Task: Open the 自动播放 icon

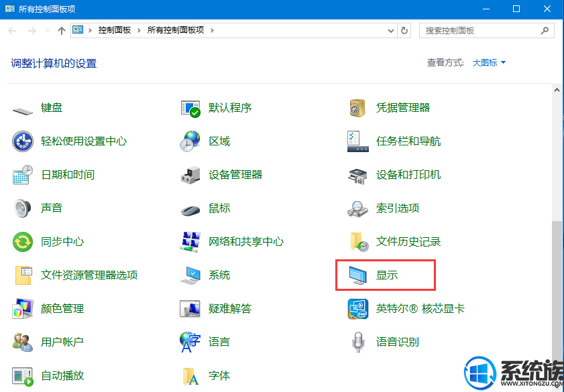Action: (x=23, y=376)
